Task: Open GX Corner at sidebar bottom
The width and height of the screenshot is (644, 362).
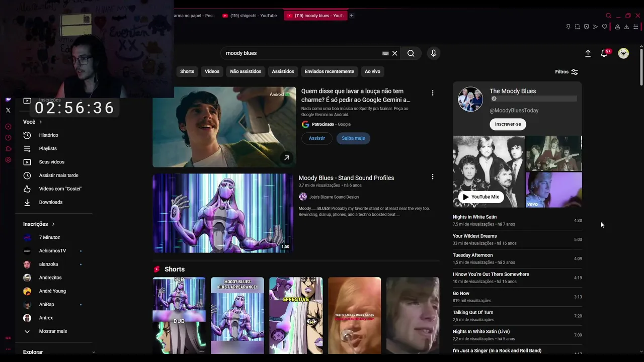Action: tap(8, 338)
